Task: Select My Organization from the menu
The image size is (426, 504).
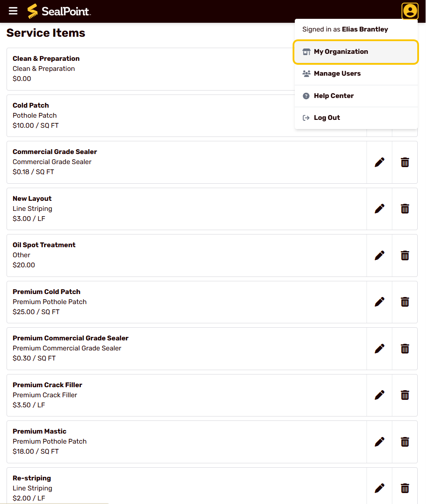Action: [356, 52]
